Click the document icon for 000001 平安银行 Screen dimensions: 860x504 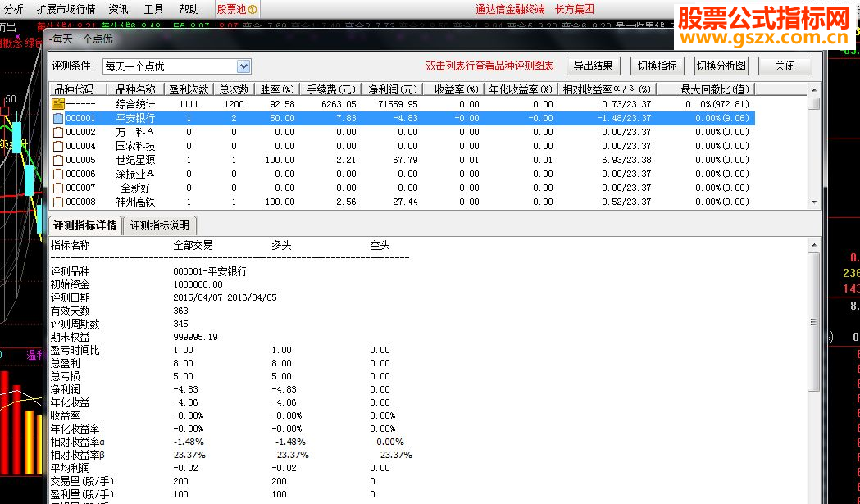[58, 118]
